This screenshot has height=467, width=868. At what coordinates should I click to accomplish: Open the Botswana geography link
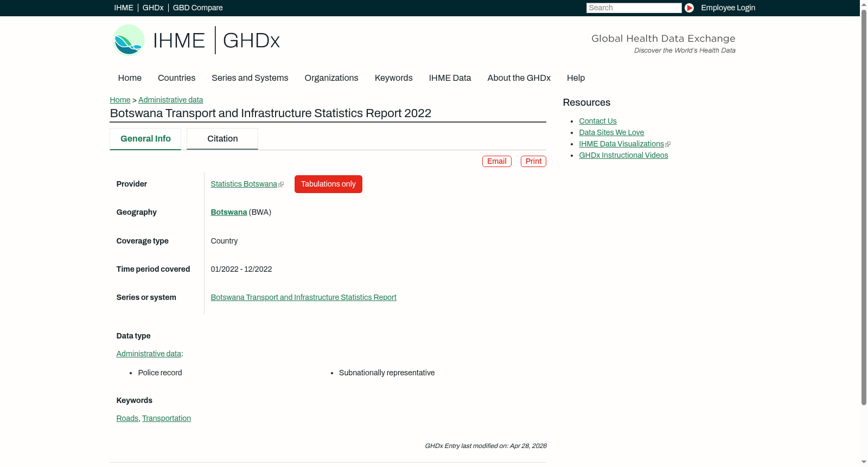click(x=228, y=212)
